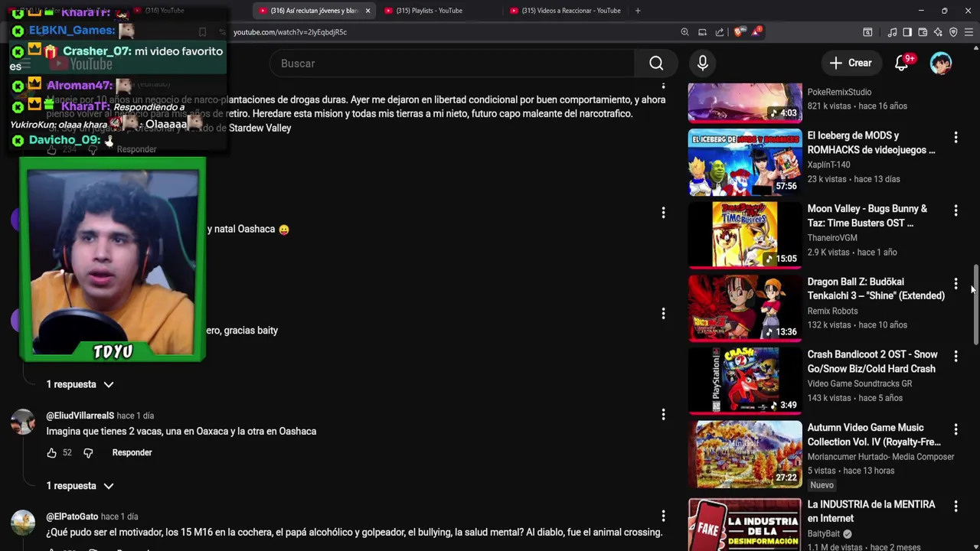Image resolution: width=980 pixels, height=551 pixels.
Task: Open 'El Iceberg de MODS y ROMHACKS' video title
Action: [871, 143]
